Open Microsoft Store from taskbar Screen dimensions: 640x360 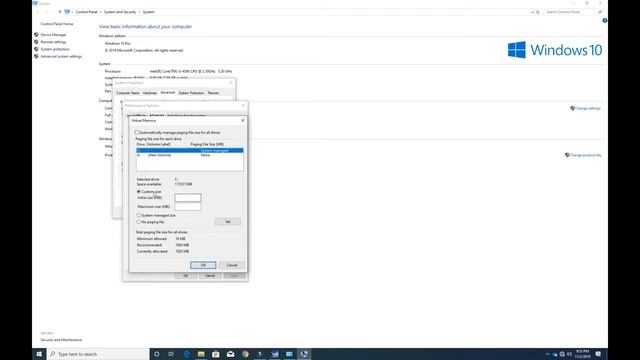(216, 354)
